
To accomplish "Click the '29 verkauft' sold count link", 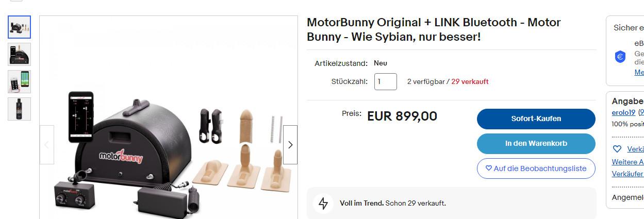I will [470, 81].
